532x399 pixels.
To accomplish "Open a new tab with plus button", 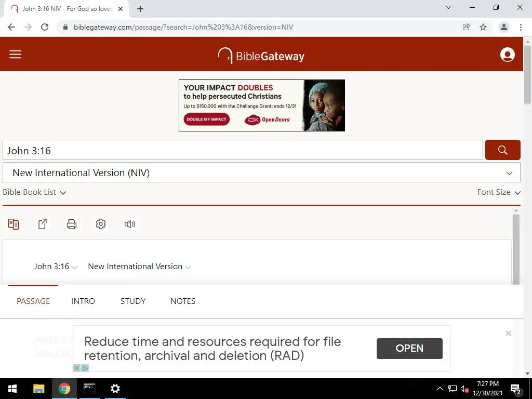I will pyautogui.click(x=140, y=9).
